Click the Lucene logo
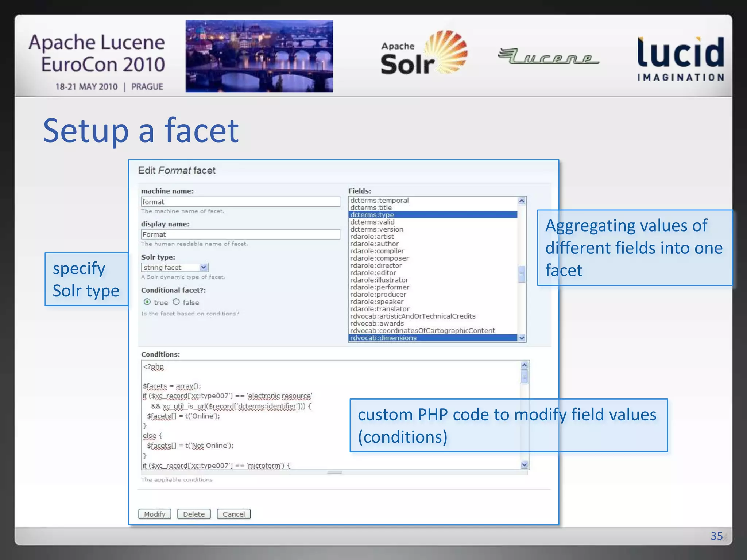This screenshot has width=747, height=560. [x=548, y=57]
